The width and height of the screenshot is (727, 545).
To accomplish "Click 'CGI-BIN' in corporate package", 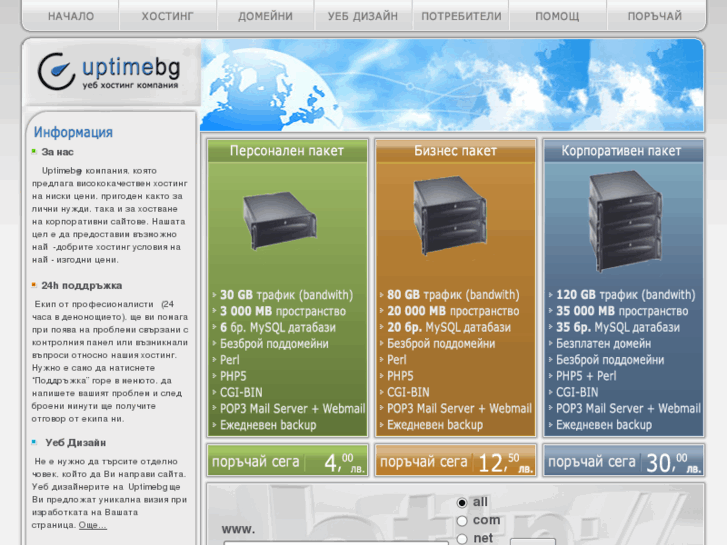I will tap(577, 392).
